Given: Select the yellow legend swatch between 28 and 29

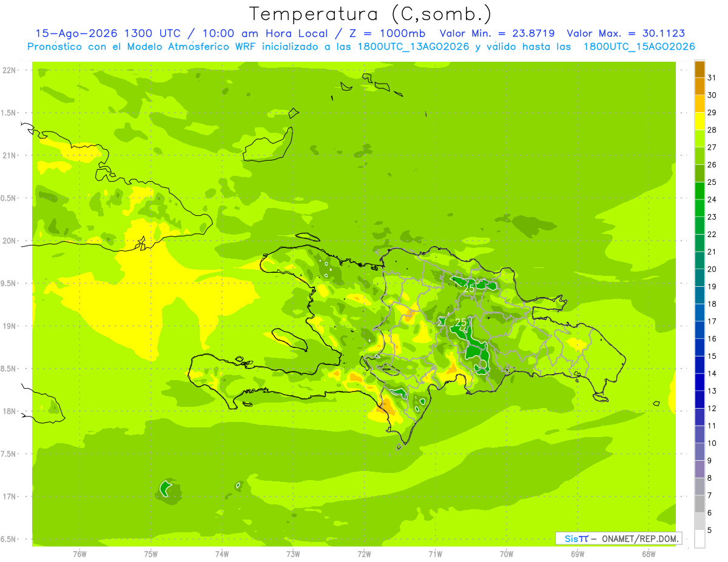Looking at the screenshot, I should pos(699,121).
